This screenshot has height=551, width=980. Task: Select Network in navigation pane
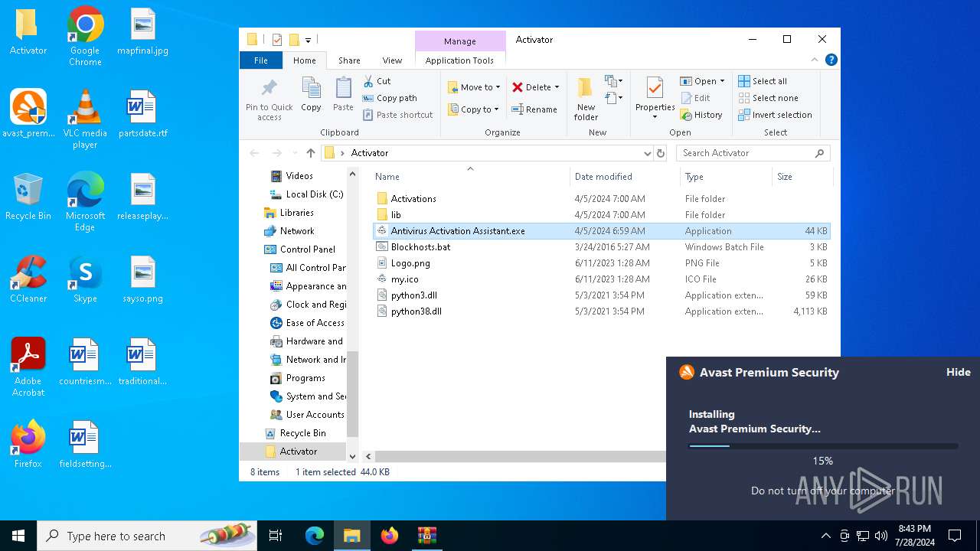point(289,231)
